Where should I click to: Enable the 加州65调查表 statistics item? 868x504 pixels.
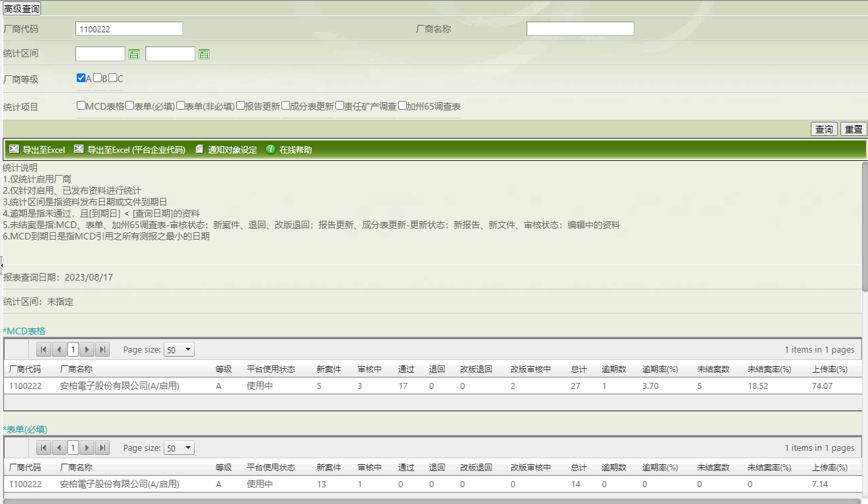[402, 106]
